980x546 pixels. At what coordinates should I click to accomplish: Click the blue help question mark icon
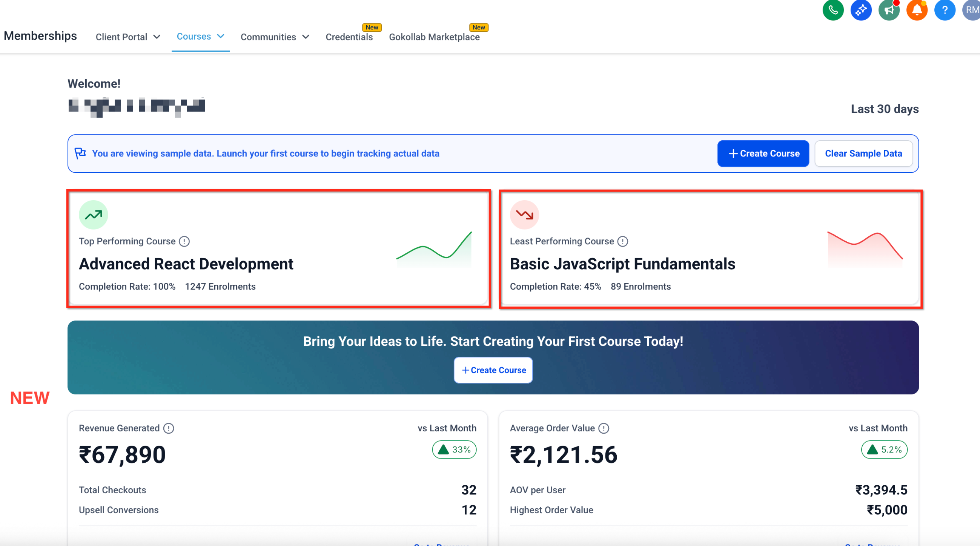point(945,10)
